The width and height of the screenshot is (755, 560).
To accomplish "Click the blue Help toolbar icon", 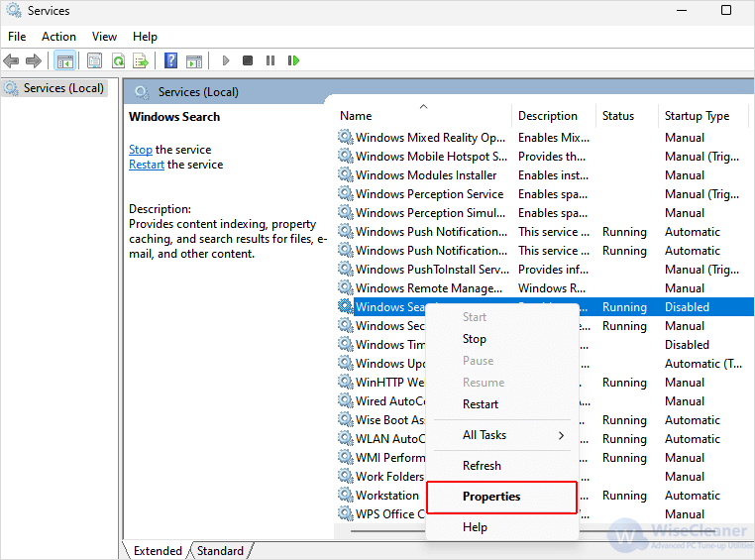I will (x=171, y=60).
